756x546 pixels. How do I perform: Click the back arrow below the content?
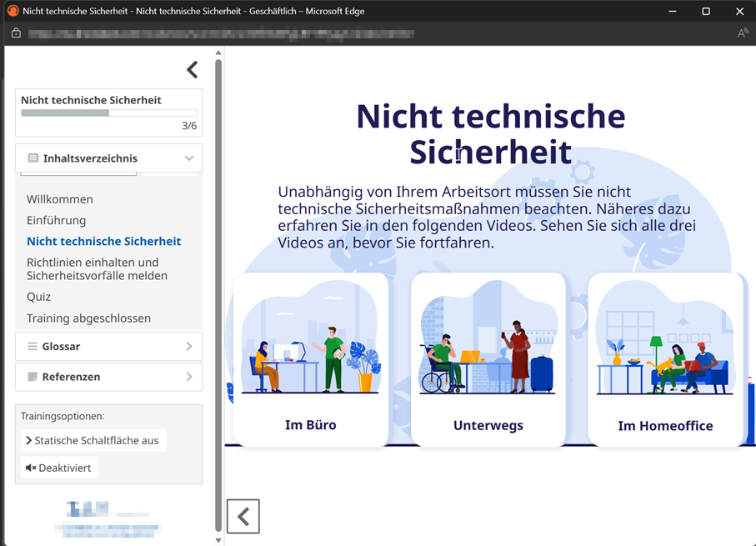pos(243,516)
